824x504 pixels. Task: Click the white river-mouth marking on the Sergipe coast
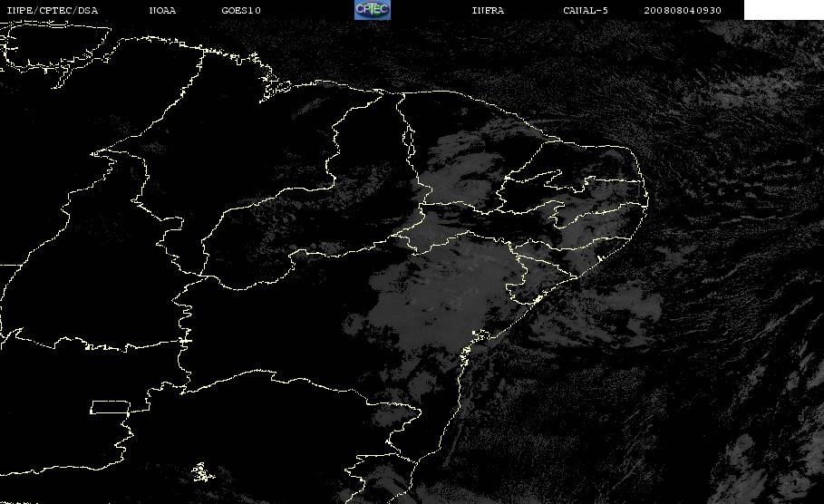click(x=537, y=300)
